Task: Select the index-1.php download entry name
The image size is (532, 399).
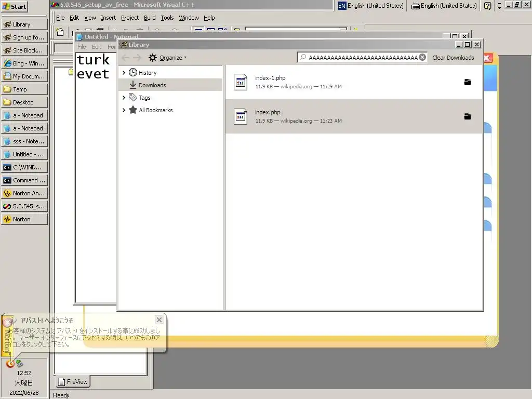Action: pos(270,78)
